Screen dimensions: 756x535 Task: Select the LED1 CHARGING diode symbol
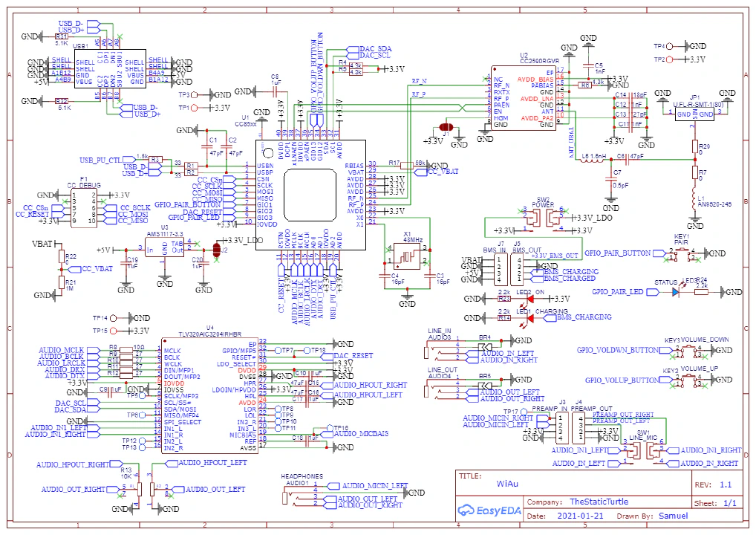pos(529,318)
